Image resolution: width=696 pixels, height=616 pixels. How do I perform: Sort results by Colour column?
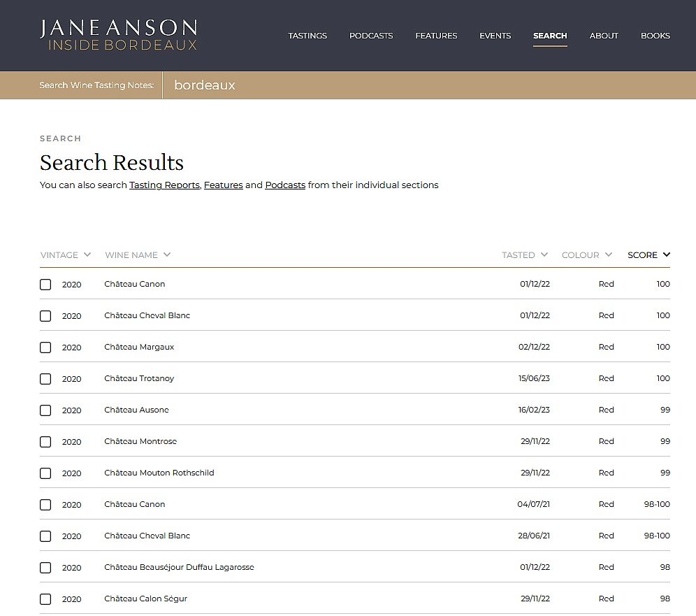click(x=587, y=255)
